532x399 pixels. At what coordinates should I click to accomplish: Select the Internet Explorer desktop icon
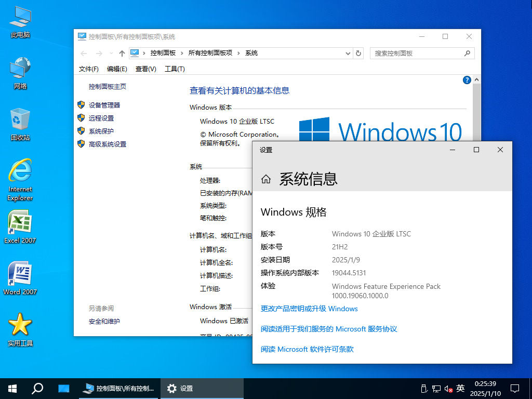click(20, 180)
